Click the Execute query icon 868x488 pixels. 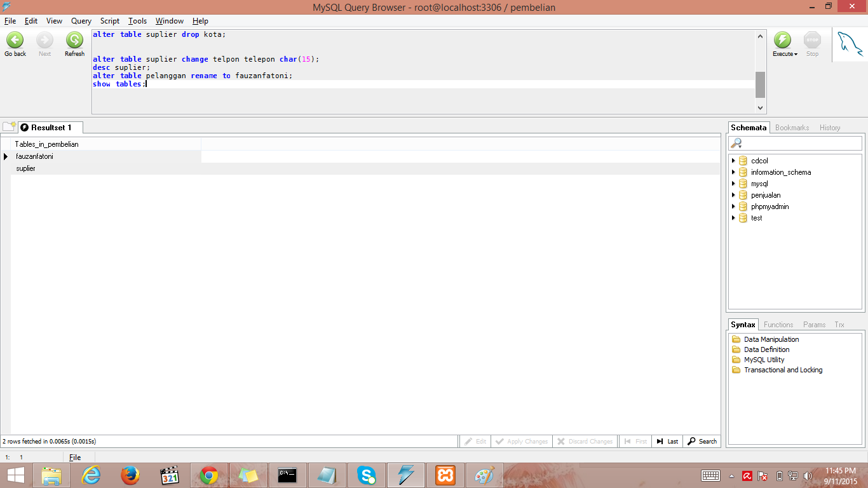(x=782, y=40)
